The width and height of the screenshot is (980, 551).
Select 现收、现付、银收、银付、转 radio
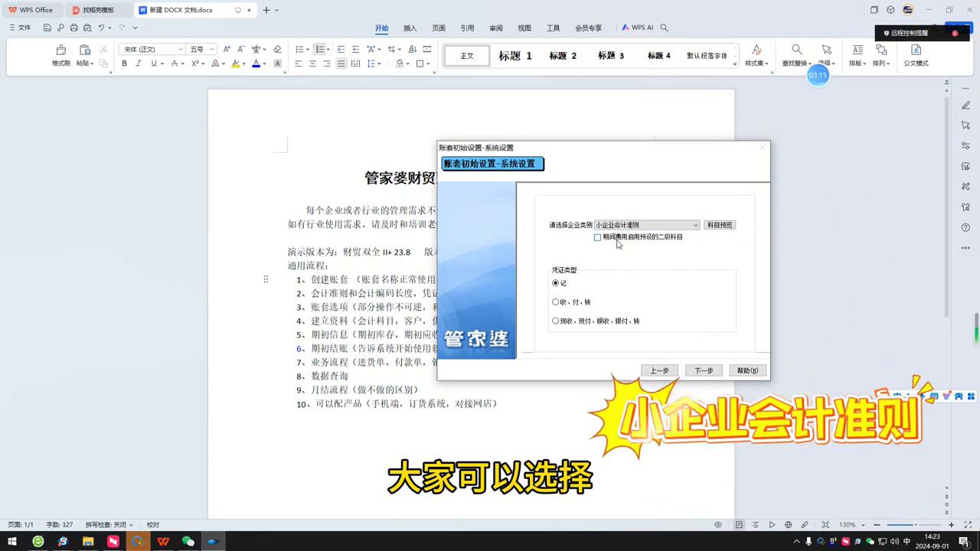coord(556,321)
